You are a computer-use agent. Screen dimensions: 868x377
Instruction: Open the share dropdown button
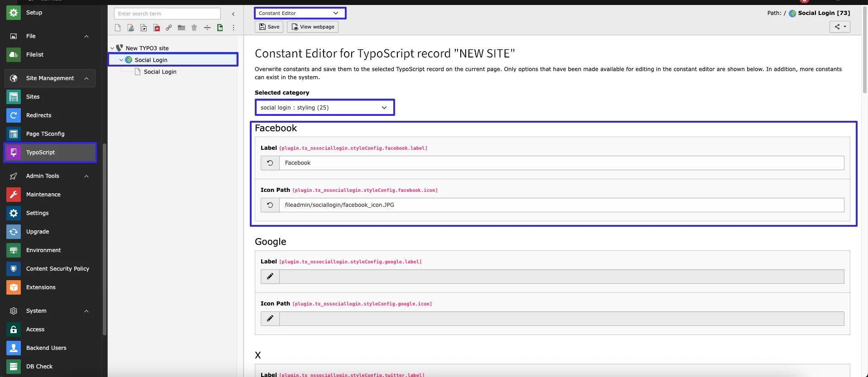pos(840,27)
